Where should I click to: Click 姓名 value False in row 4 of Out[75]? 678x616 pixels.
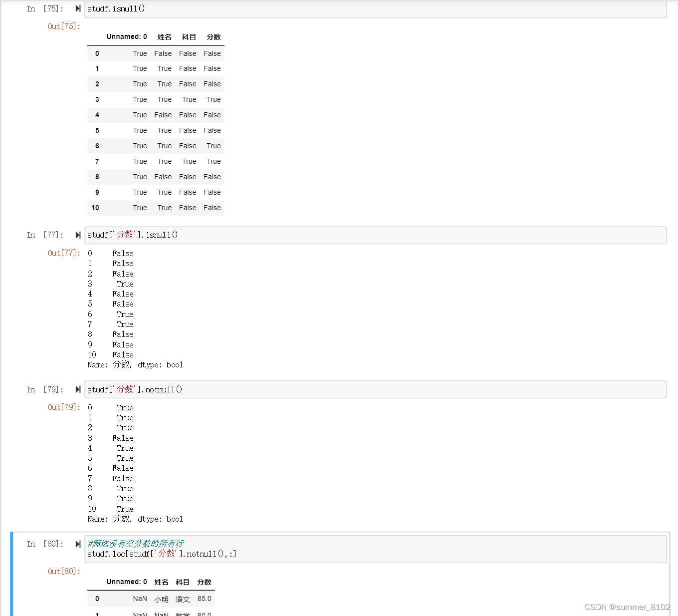[x=163, y=115]
